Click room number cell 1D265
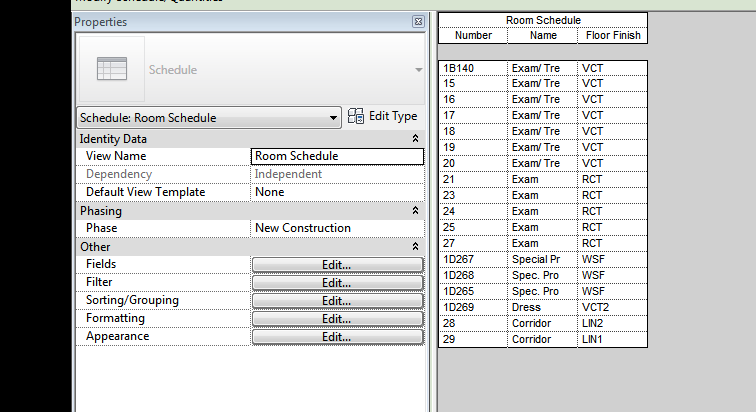756x412 pixels. pos(473,291)
